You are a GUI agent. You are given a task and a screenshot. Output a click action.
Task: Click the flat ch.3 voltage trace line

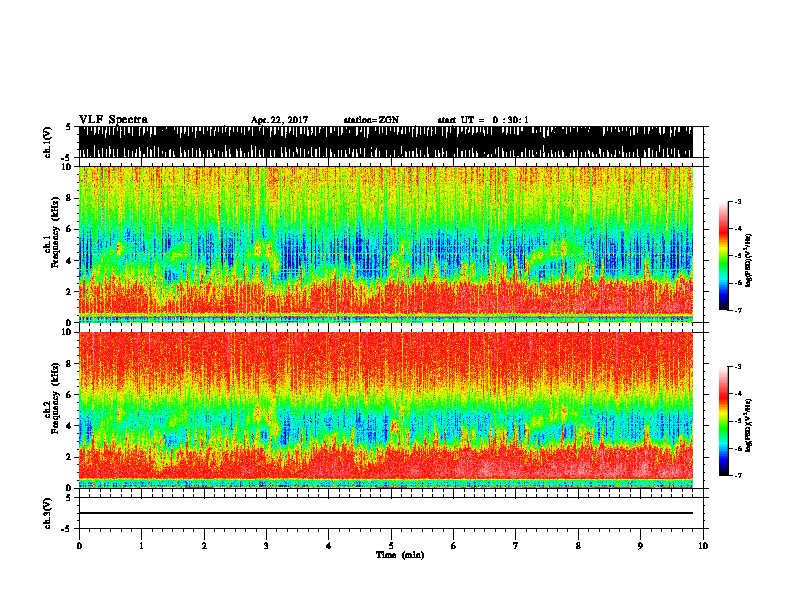click(x=386, y=513)
